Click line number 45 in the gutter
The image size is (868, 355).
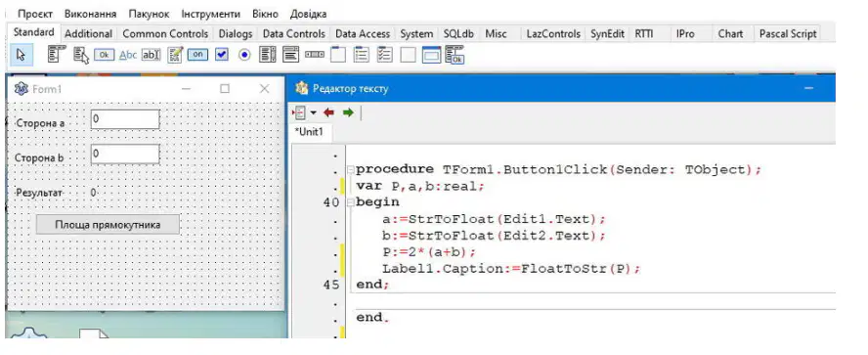(x=330, y=286)
